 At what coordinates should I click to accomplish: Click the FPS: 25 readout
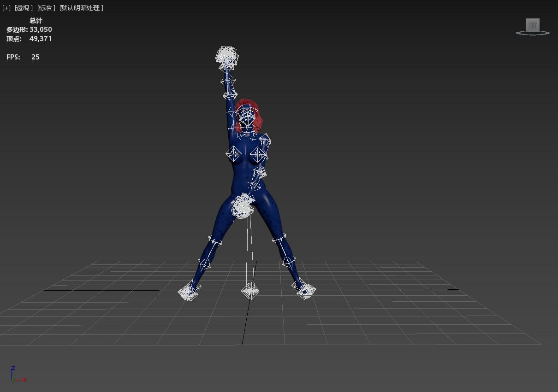point(23,57)
